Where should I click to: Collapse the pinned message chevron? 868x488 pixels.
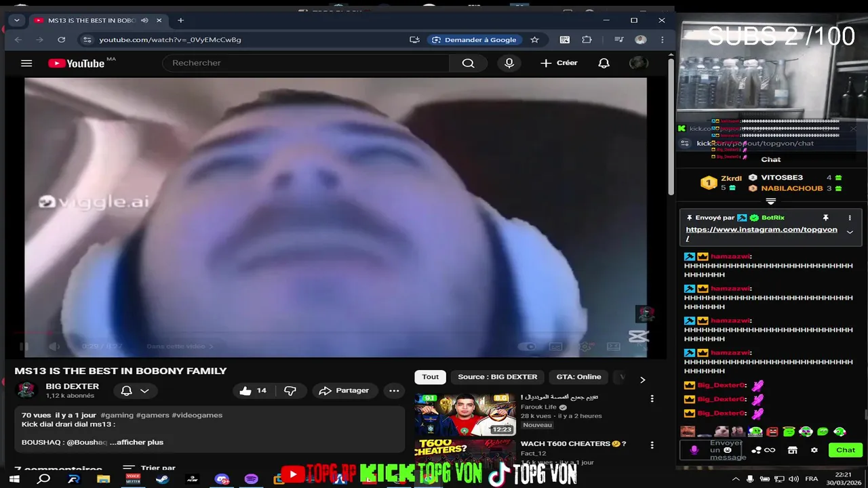[x=850, y=232]
